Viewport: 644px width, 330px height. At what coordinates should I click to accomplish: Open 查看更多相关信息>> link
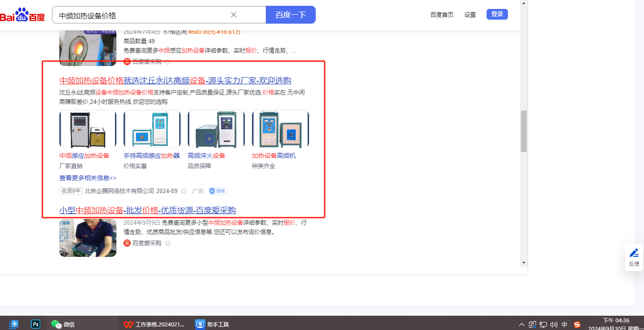point(88,178)
